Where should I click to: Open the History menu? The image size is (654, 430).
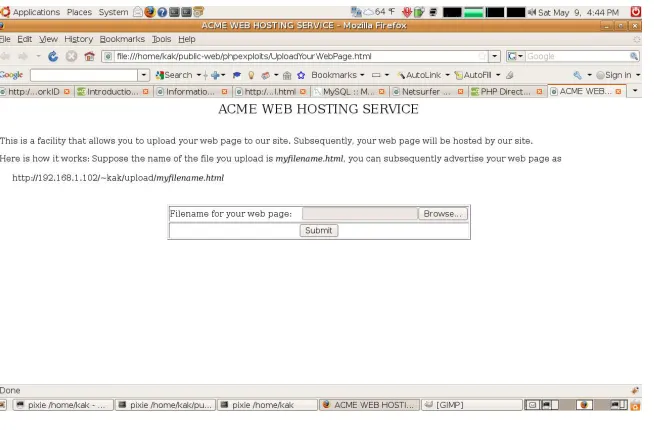point(78,39)
